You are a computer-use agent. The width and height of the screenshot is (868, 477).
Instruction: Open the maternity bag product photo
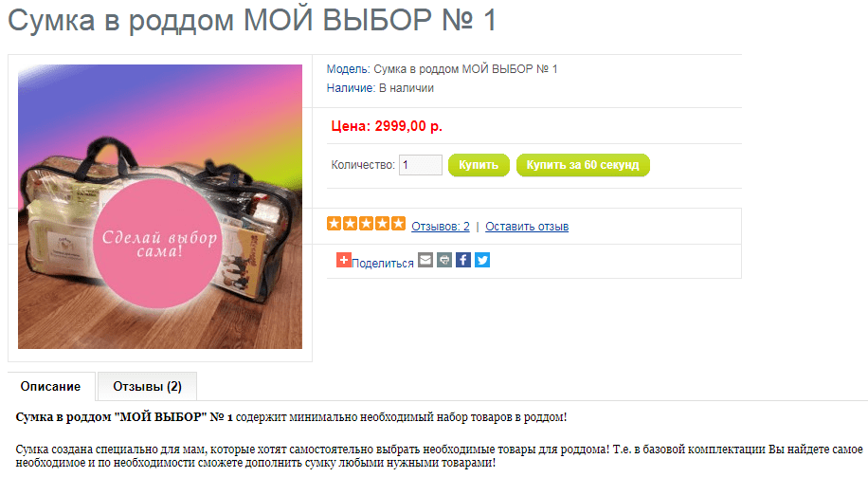point(160,207)
